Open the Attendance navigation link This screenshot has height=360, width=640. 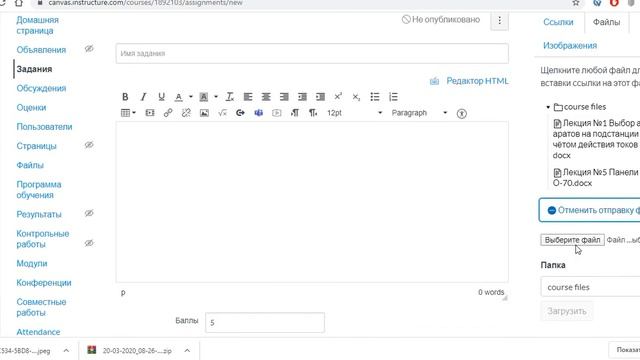point(38,332)
